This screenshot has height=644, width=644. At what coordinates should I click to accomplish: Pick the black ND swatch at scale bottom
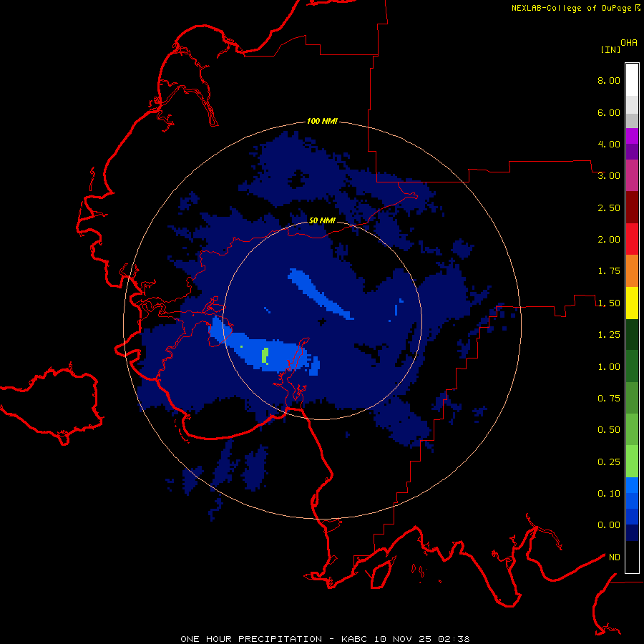click(x=632, y=557)
